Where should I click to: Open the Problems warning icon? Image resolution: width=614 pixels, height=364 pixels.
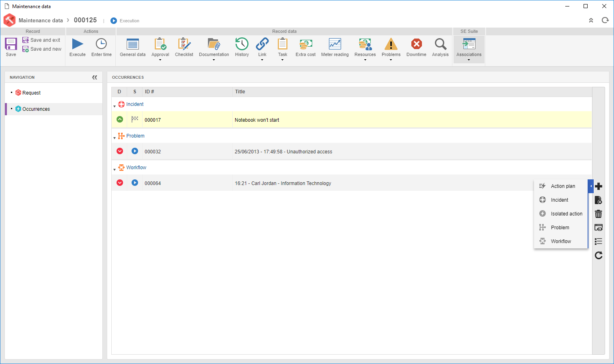391,44
